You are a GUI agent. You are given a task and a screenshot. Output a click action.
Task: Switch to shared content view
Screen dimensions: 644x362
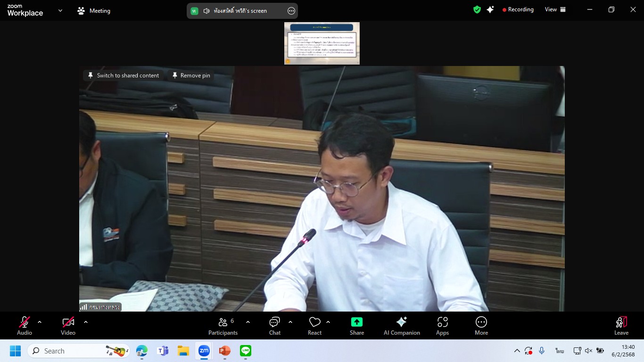pos(124,75)
